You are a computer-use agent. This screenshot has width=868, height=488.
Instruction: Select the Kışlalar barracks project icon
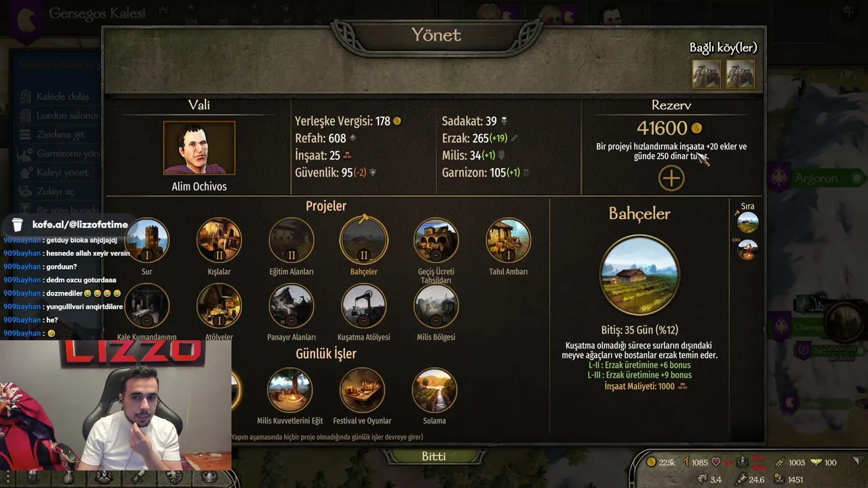coord(219,240)
